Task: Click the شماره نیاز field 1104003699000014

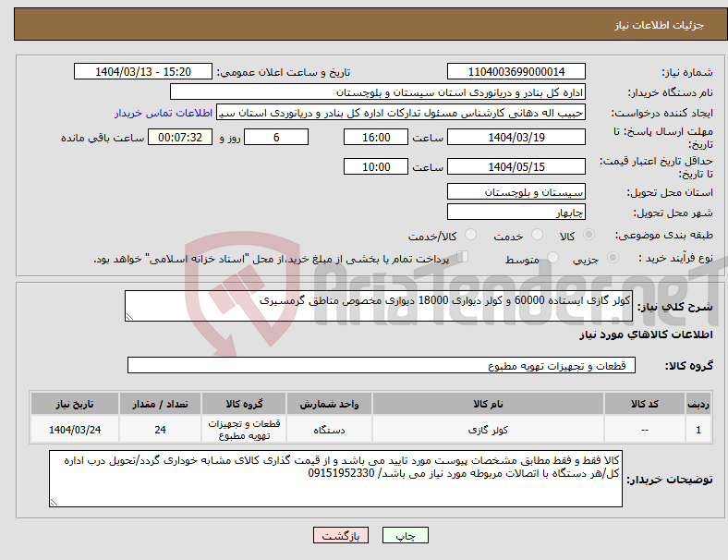Action: (x=516, y=71)
